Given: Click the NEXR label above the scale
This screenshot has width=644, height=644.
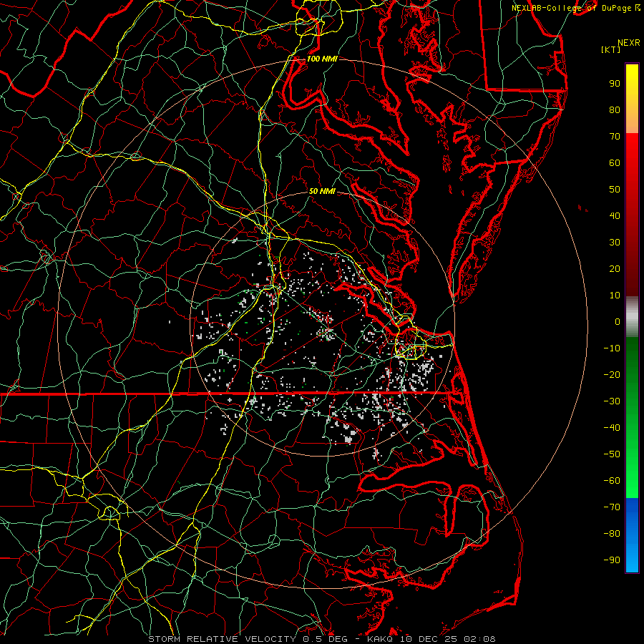Looking at the screenshot, I should click(x=629, y=43).
